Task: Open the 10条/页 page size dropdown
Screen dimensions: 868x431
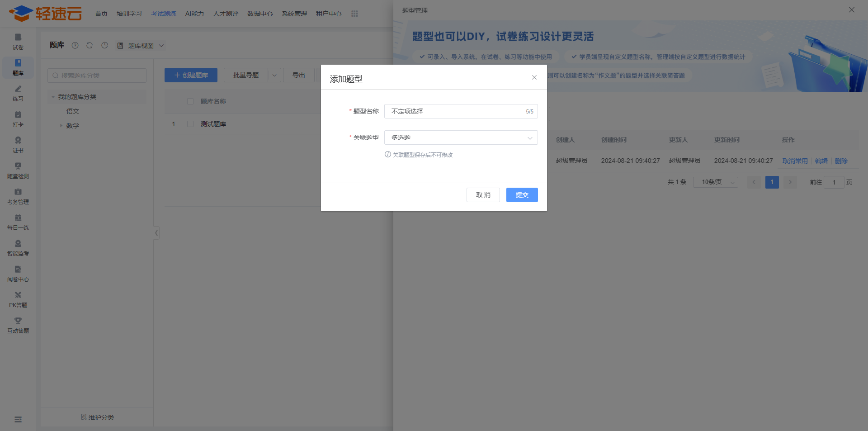Action: coord(715,182)
